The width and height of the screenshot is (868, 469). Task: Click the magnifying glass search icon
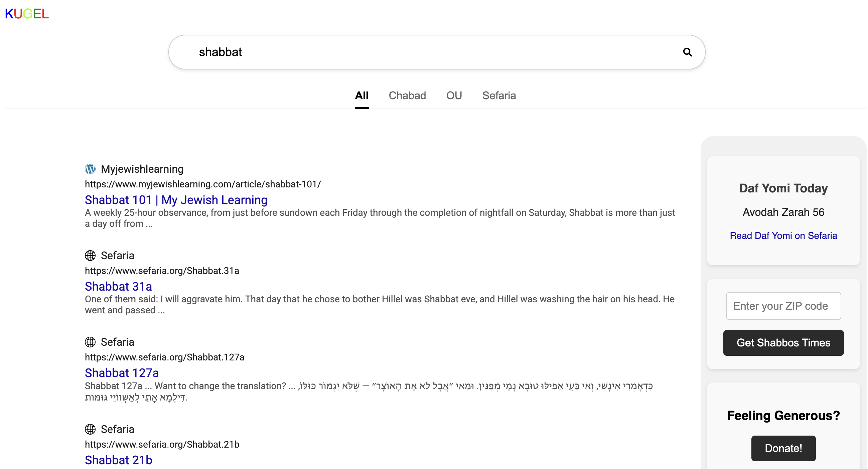point(687,52)
